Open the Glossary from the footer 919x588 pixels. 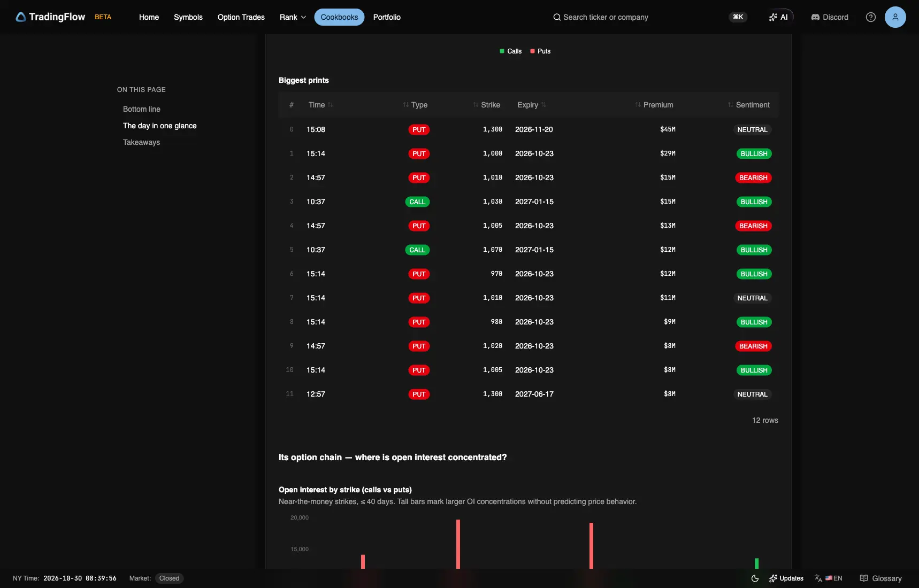(880, 578)
